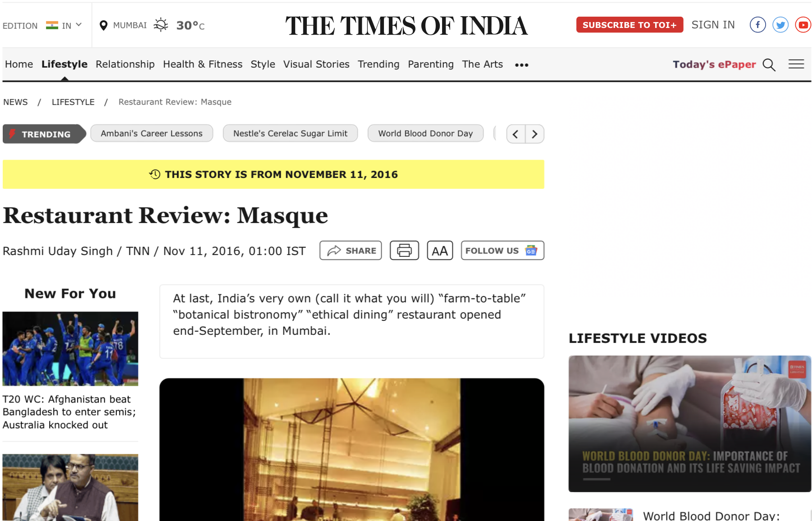Show next trending topics arrow

pyautogui.click(x=535, y=134)
